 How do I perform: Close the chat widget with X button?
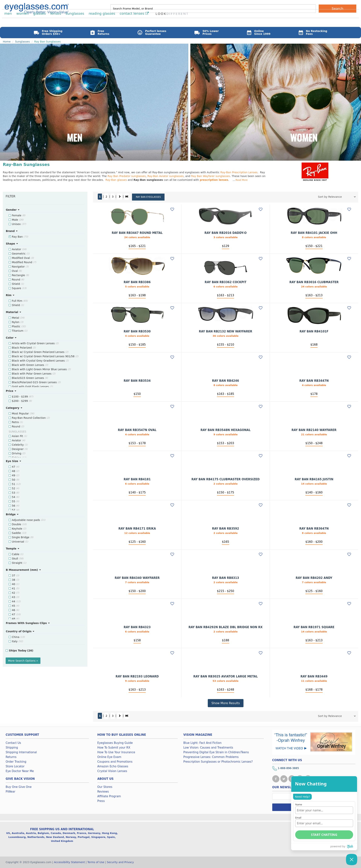pyautogui.click(x=351, y=860)
